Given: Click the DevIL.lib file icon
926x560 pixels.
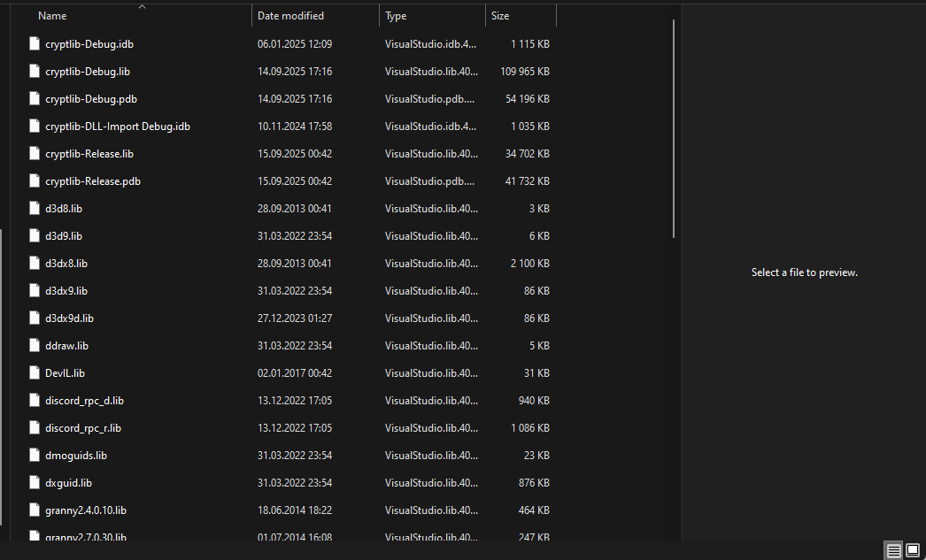Looking at the screenshot, I should pyautogui.click(x=35, y=372).
